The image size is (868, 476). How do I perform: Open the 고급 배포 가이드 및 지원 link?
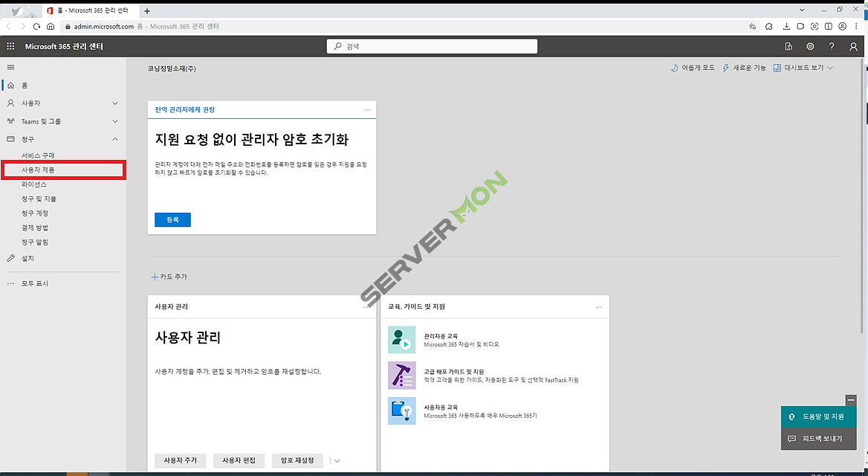pos(454,371)
